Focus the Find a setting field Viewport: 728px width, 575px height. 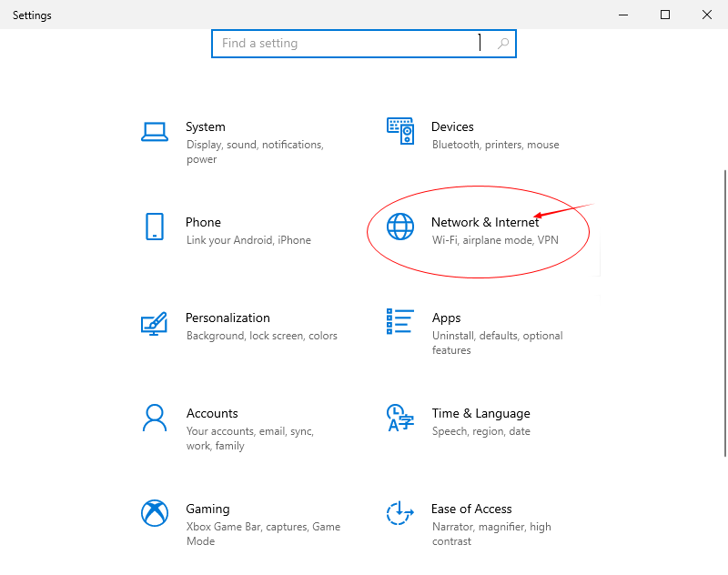coord(364,44)
